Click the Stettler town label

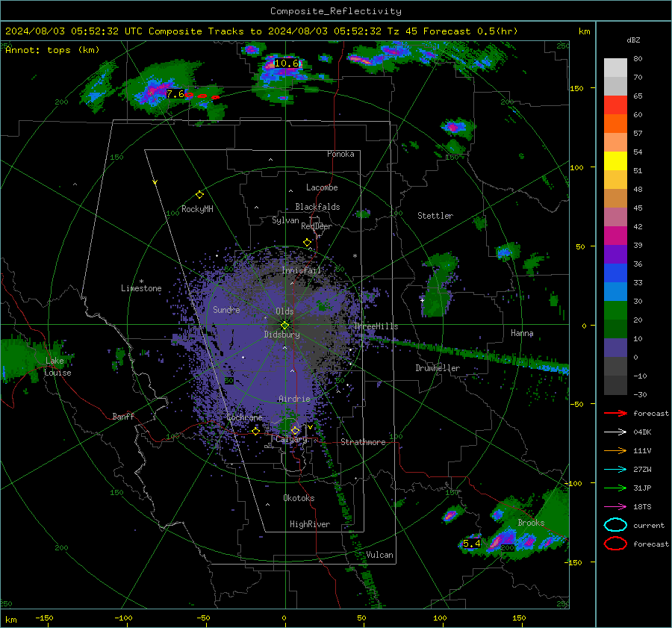[x=435, y=216]
